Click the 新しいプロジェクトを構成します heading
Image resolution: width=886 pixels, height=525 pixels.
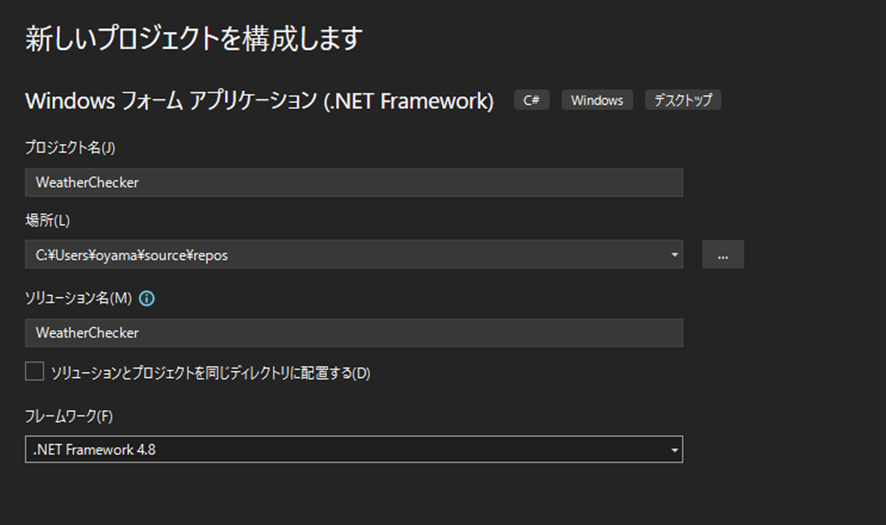pyautogui.click(x=194, y=39)
